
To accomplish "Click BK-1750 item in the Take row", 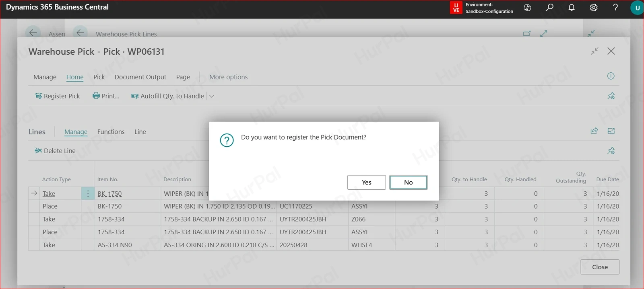I will point(109,194).
